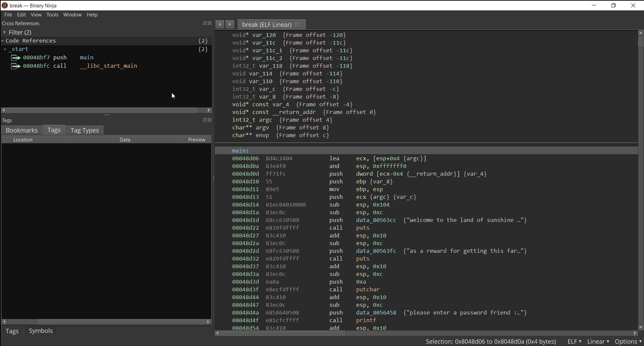Switch to the Bookmarks tab
The image size is (644, 346).
[x=22, y=130]
